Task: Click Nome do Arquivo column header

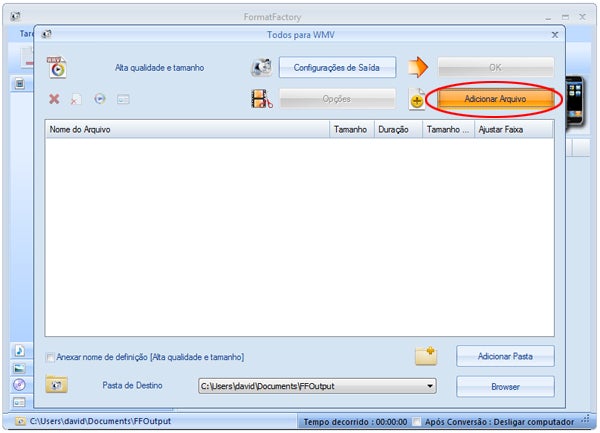Action: pyautogui.click(x=187, y=129)
